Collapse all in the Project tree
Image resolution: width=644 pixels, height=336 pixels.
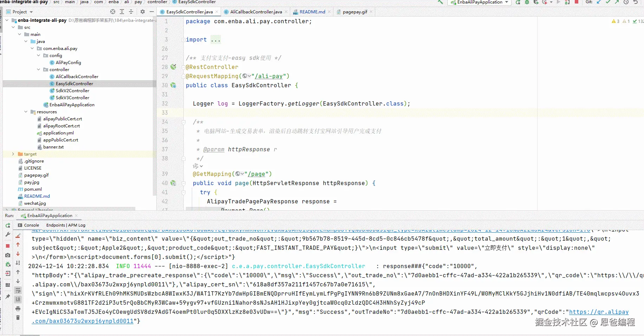(131, 12)
